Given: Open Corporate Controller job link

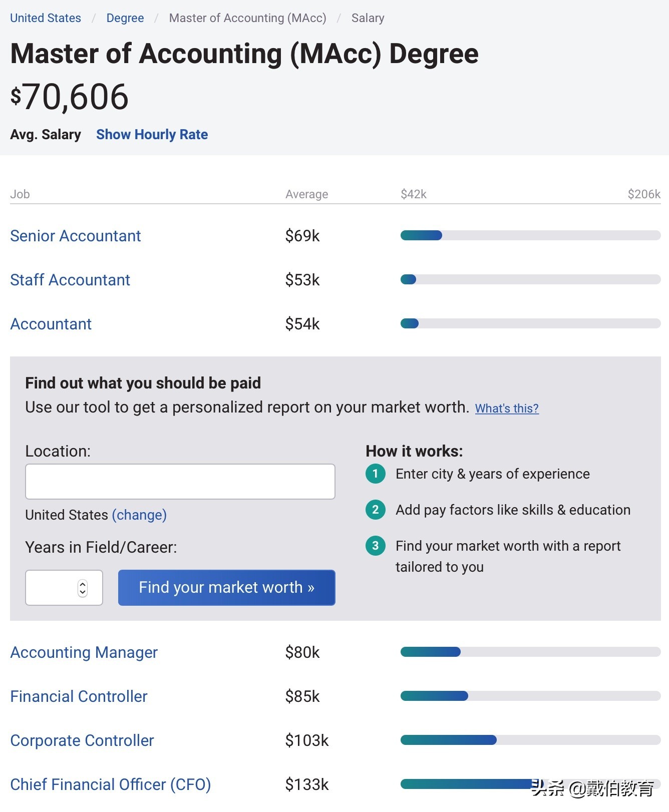Looking at the screenshot, I should point(82,740).
